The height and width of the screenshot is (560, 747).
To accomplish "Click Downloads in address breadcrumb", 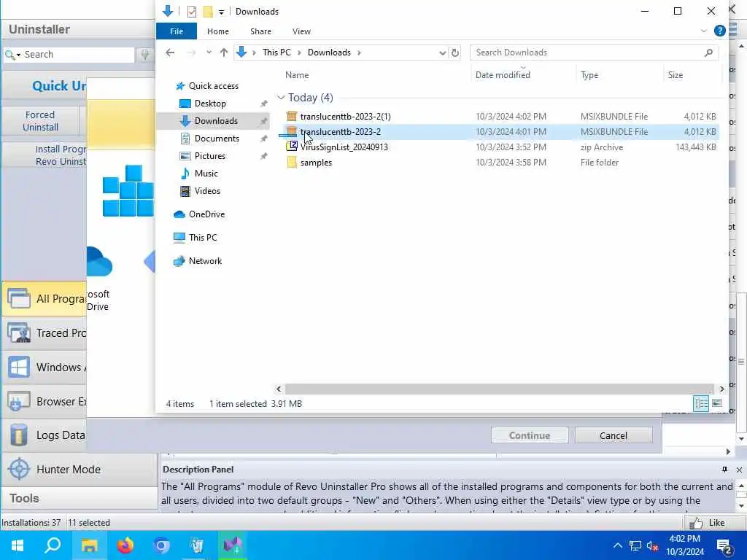I will 329,52.
